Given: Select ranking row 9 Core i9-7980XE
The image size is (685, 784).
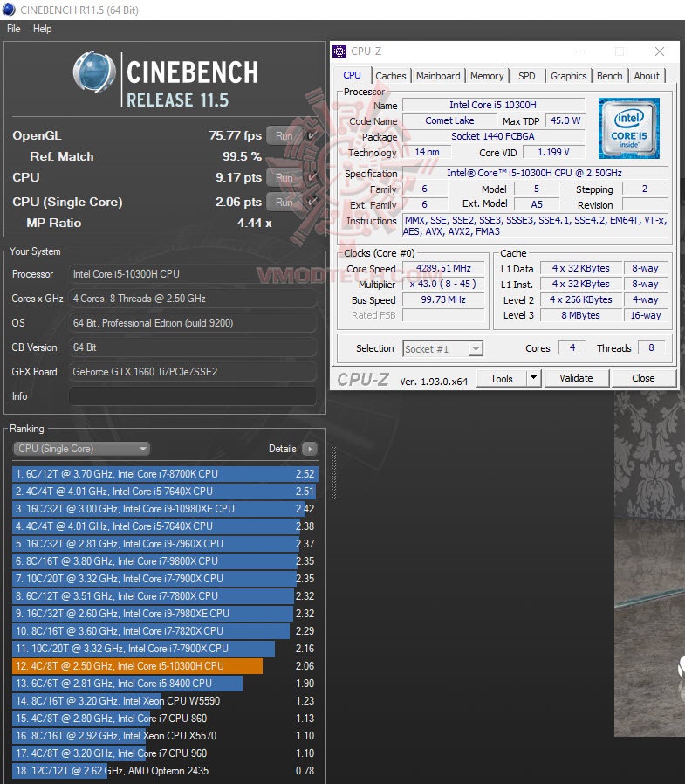Looking at the screenshot, I should point(165,614).
